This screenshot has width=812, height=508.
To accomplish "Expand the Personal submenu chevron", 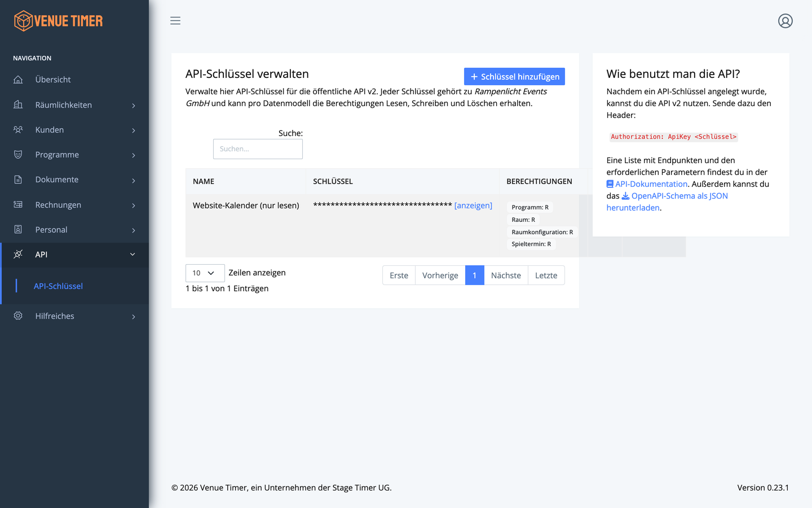I will click(134, 230).
